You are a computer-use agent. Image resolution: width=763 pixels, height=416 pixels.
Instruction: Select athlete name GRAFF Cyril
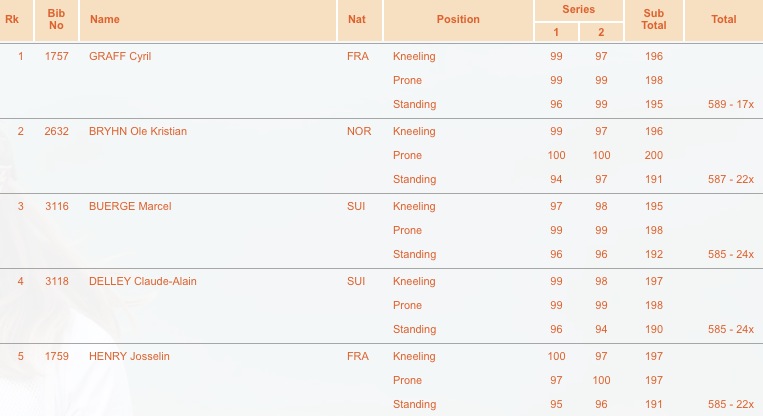point(120,56)
